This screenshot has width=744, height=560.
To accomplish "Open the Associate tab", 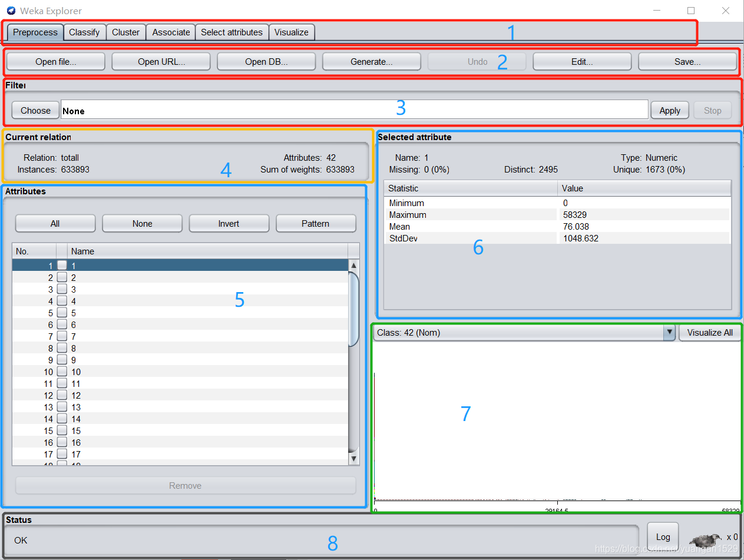I will pos(171,32).
